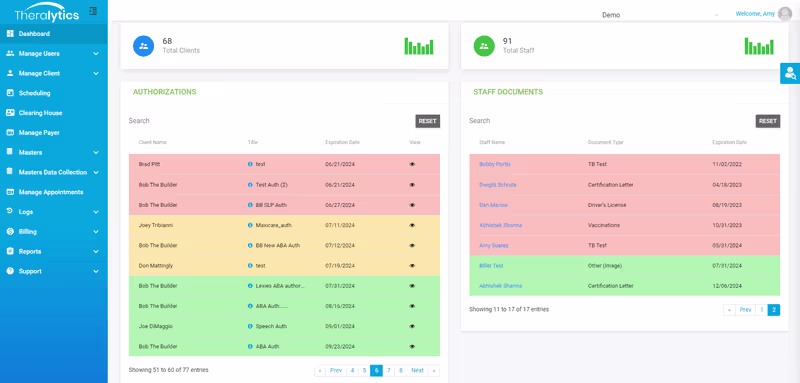Image resolution: width=800 pixels, height=383 pixels.
Task: Click Next in authorizations pagination
Action: 417,371
